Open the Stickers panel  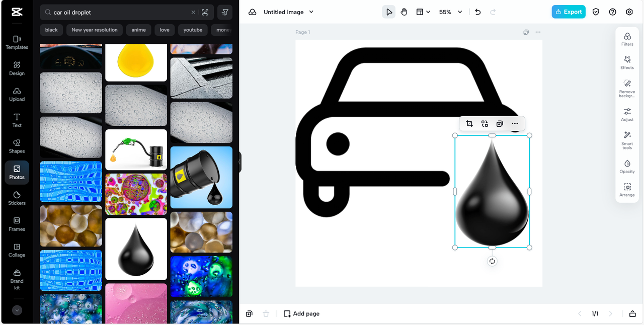(17, 198)
